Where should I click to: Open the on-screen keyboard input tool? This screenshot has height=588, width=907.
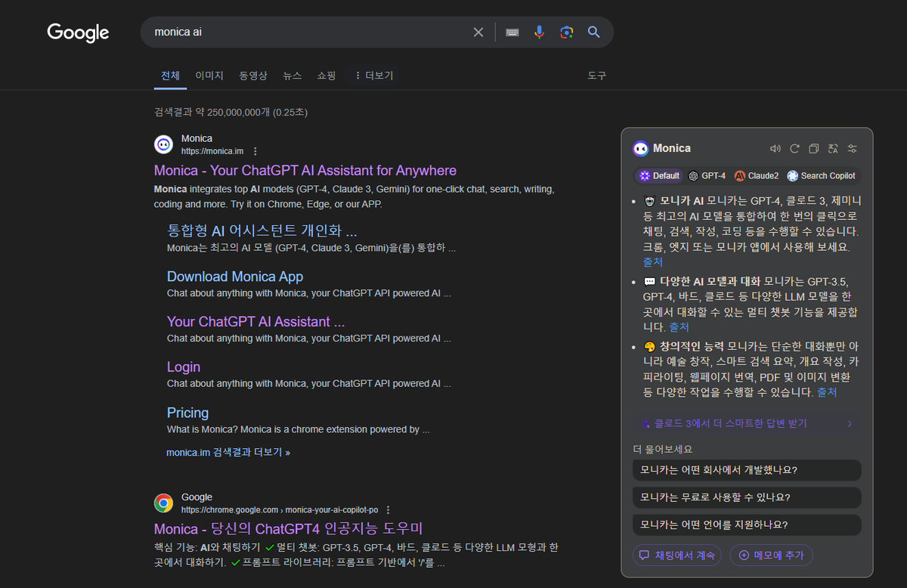512,32
